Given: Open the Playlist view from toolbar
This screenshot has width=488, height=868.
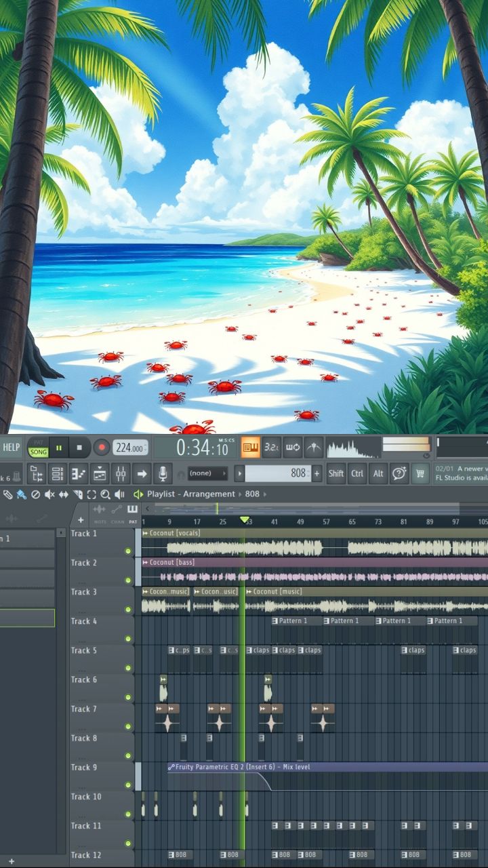Looking at the screenshot, I should pyautogui.click(x=58, y=473).
